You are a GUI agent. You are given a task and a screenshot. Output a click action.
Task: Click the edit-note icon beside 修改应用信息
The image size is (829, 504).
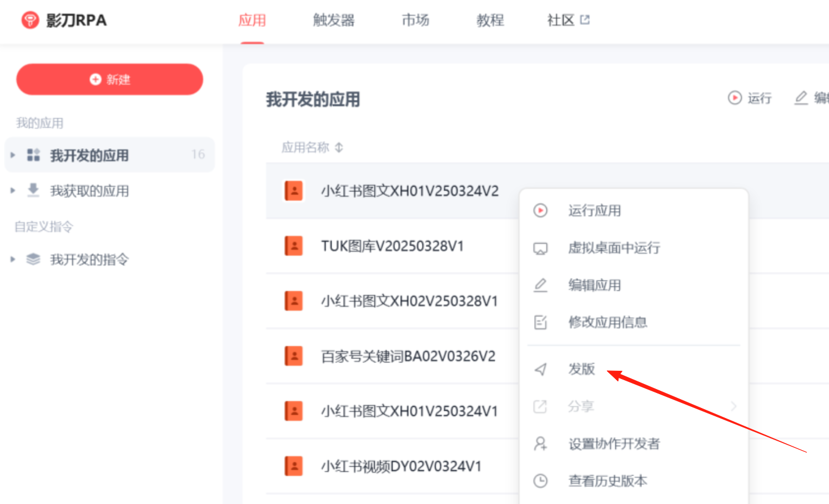(540, 322)
